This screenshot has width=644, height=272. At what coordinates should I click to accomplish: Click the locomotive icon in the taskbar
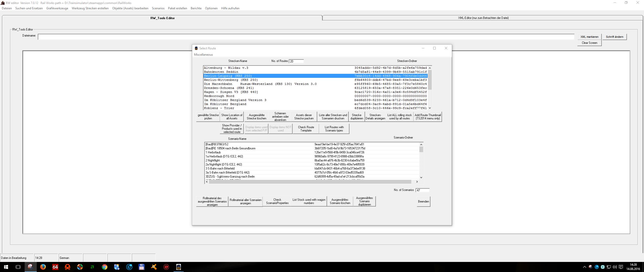[178, 267]
